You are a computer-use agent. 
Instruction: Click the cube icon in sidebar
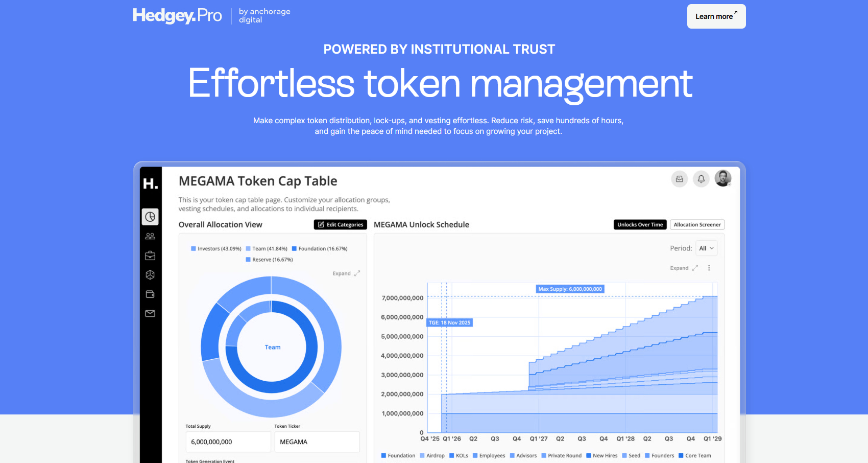[x=150, y=275]
